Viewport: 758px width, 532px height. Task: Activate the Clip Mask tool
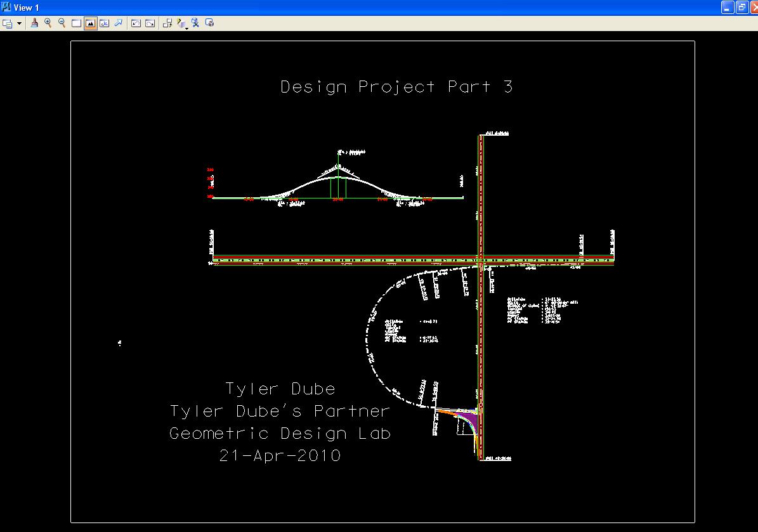point(210,23)
